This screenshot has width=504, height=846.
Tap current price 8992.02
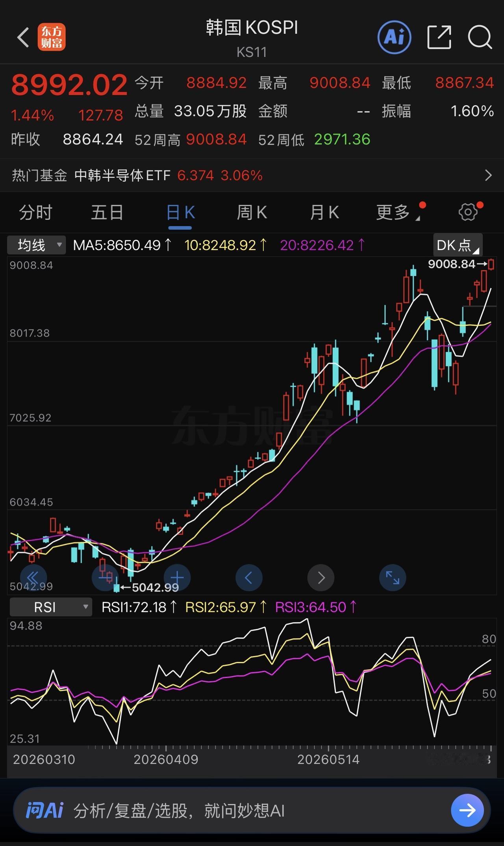(x=69, y=85)
